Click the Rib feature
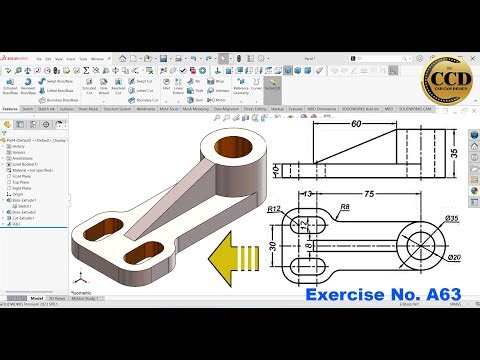480x360 pixels. tap(194, 81)
